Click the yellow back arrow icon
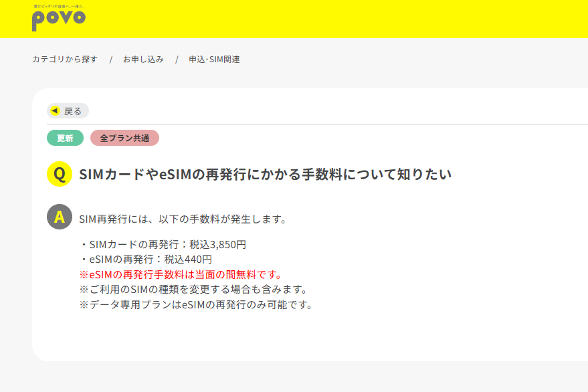 click(55, 110)
